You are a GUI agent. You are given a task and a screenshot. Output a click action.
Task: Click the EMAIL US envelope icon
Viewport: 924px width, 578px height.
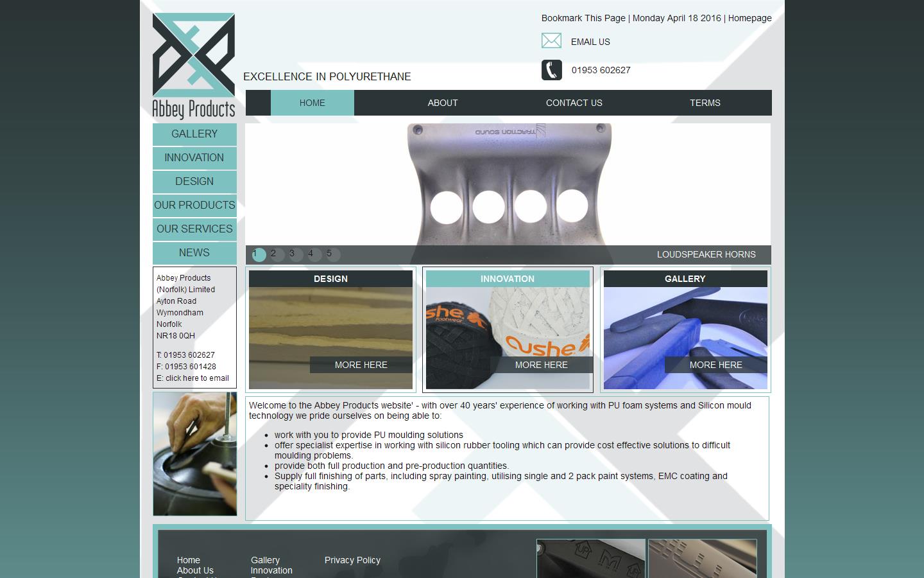pos(551,40)
